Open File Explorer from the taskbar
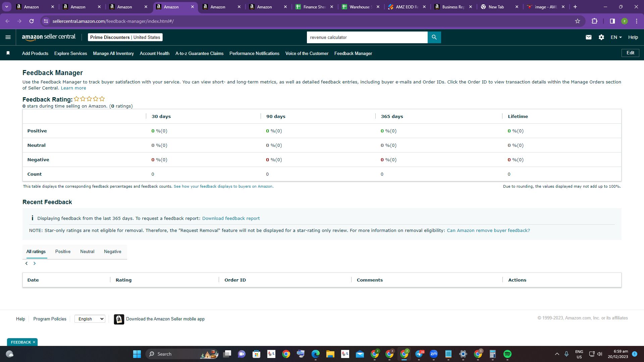 point(330,354)
